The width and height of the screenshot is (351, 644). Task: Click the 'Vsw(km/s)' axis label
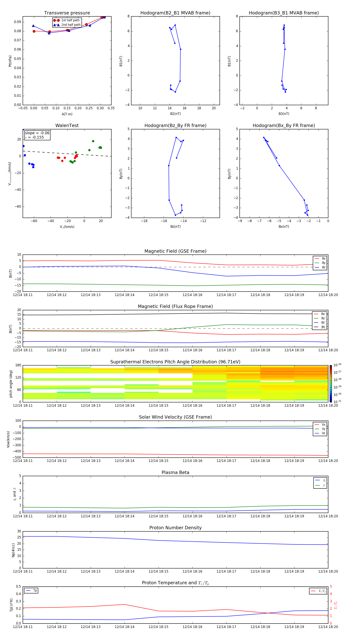tap(8, 439)
